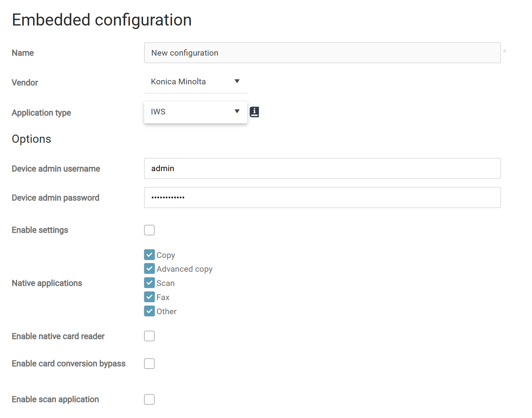Untick the Other native application checkbox
The height and width of the screenshot is (418, 532).
[x=149, y=311]
